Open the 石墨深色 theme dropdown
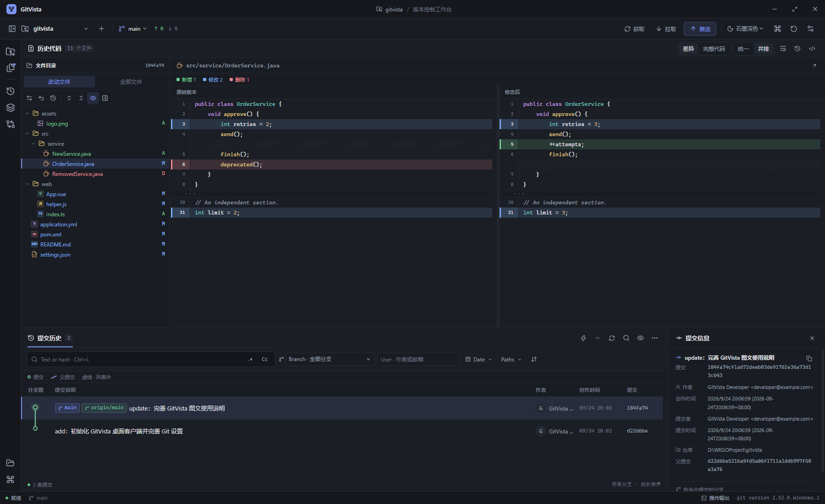The height and width of the screenshot is (504, 825). click(745, 28)
